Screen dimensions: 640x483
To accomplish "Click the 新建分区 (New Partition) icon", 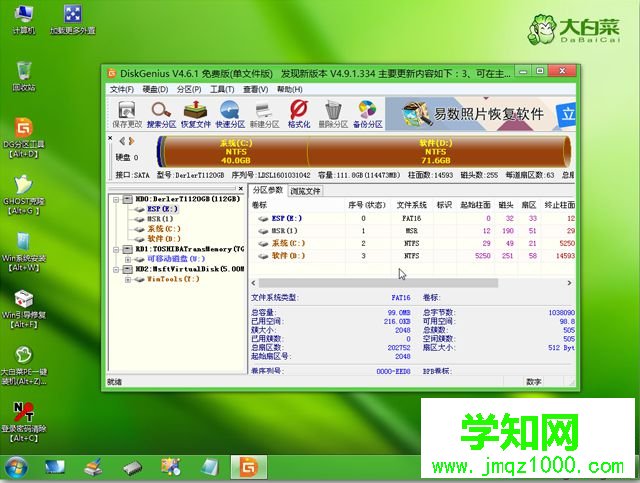I will point(265,113).
